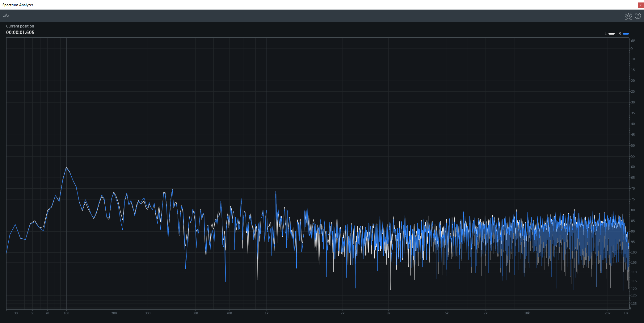
Task: Click the 2k frequency axis label
Action: coord(343,313)
